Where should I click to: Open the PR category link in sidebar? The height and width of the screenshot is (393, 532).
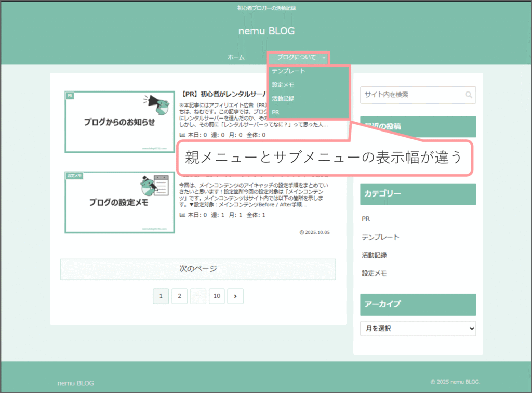(366, 219)
